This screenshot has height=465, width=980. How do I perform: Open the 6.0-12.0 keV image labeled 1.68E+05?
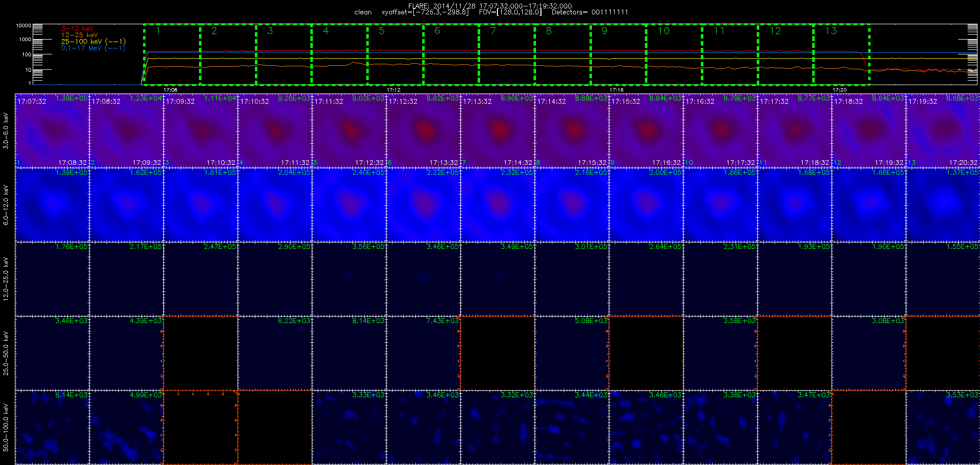tap(794, 205)
